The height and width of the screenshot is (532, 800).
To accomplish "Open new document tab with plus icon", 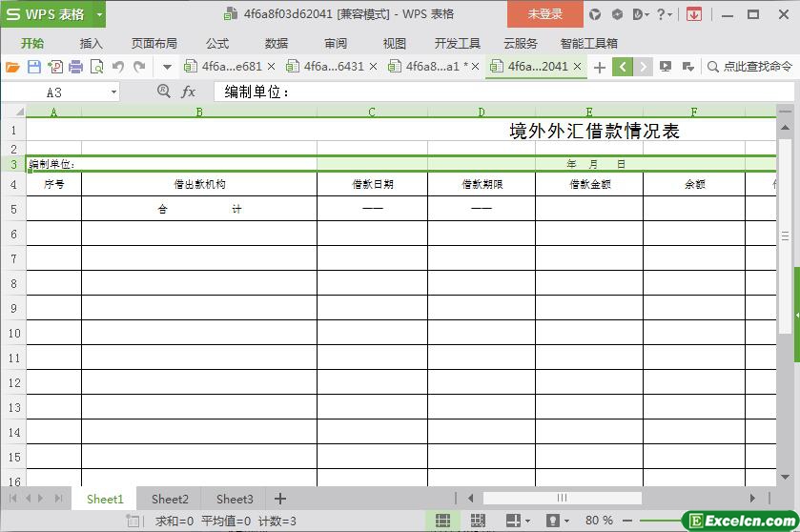I will 600,67.
